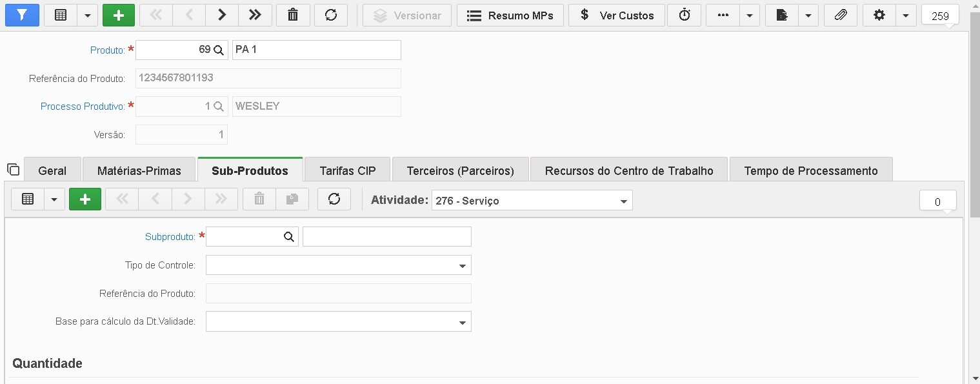Viewport: 980px width, 384px height.
Task: Search Produto with magnifier icon
Action: 219,50
